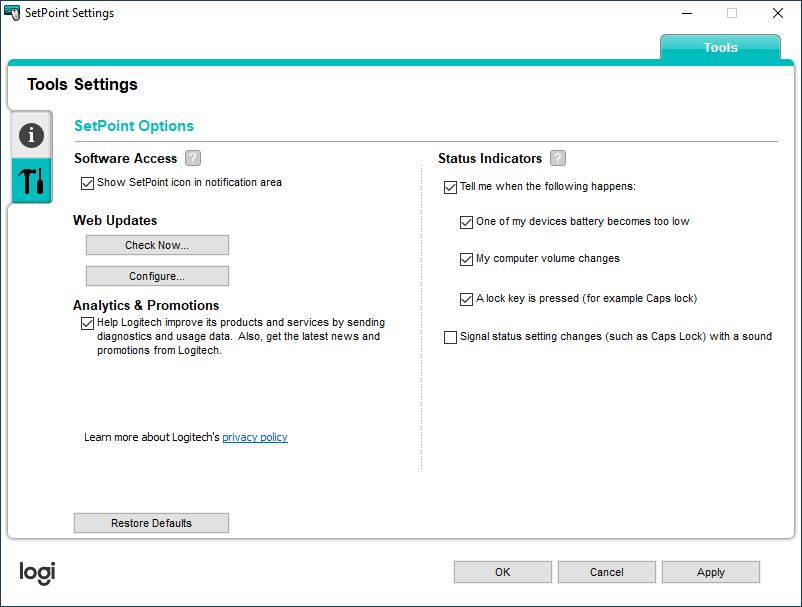
Task: Open the Configure... web updates button
Action: pos(157,276)
